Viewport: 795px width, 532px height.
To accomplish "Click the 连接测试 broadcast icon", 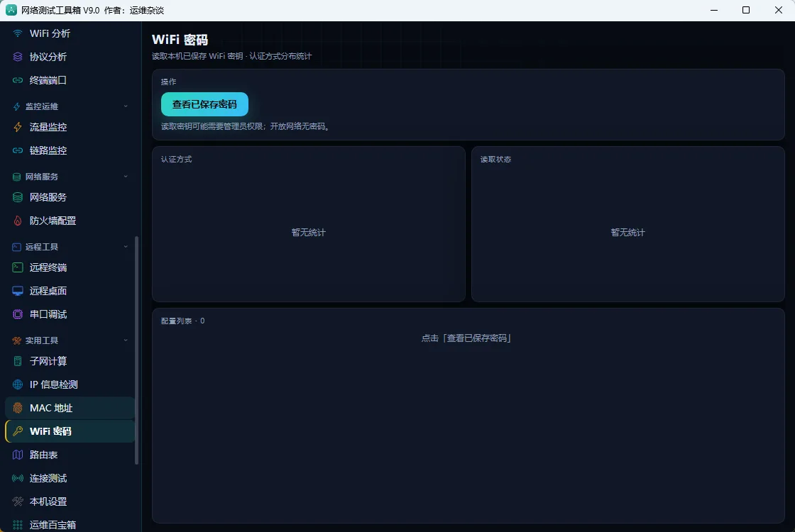I will click(x=18, y=478).
